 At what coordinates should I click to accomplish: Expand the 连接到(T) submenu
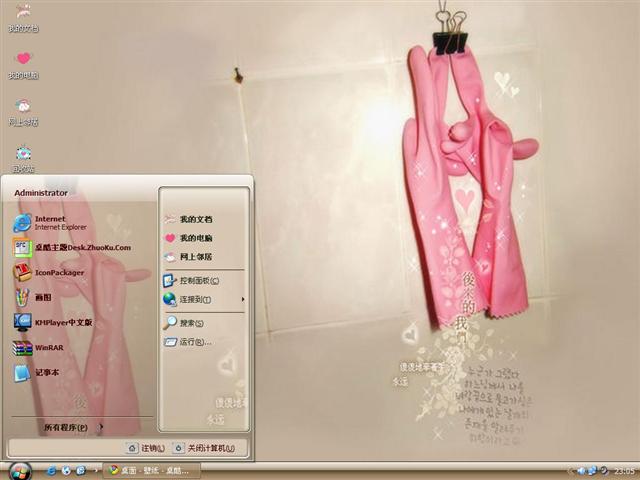point(204,300)
